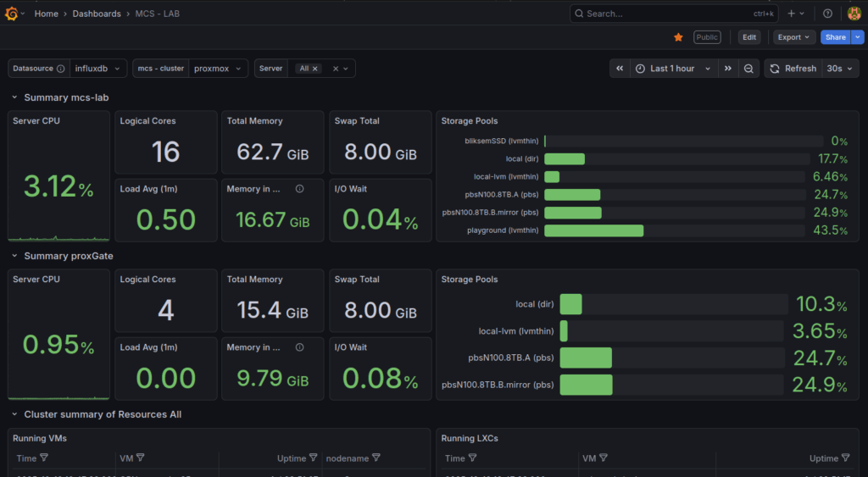Click the filter icon on Running VMs nodename column
The height and width of the screenshot is (477, 868).
pos(377,458)
